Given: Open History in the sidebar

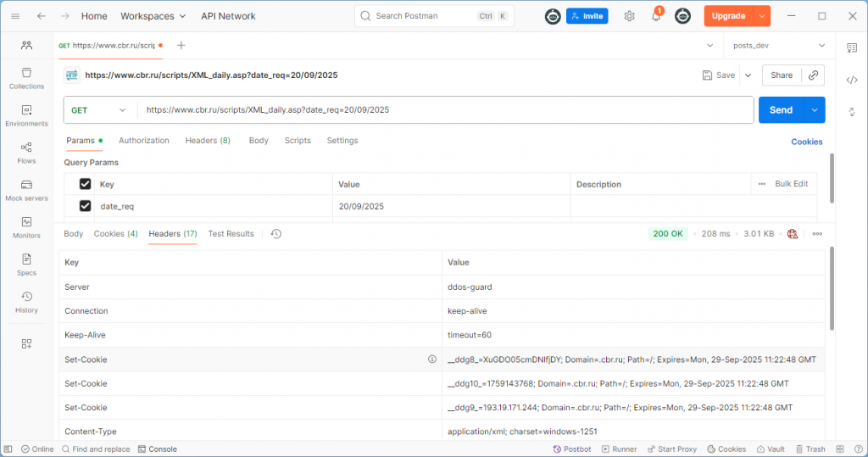Looking at the screenshot, I should (x=26, y=303).
